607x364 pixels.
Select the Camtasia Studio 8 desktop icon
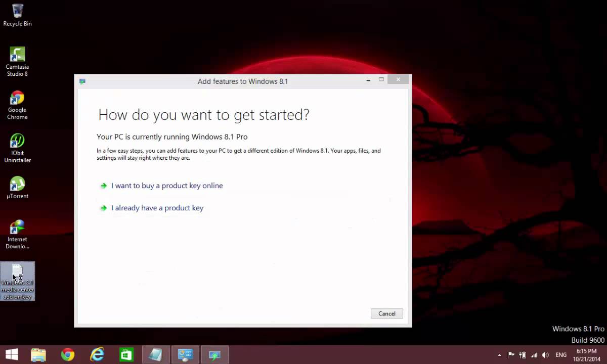[x=17, y=62]
